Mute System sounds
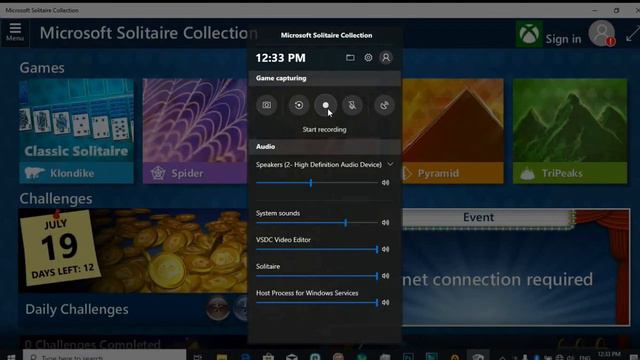The image size is (640, 360). click(x=385, y=223)
